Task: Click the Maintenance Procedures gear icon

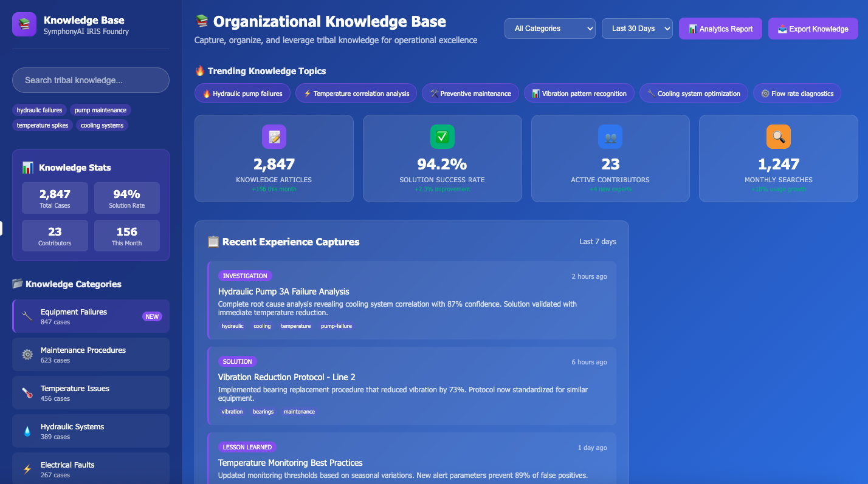Action: (x=27, y=355)
